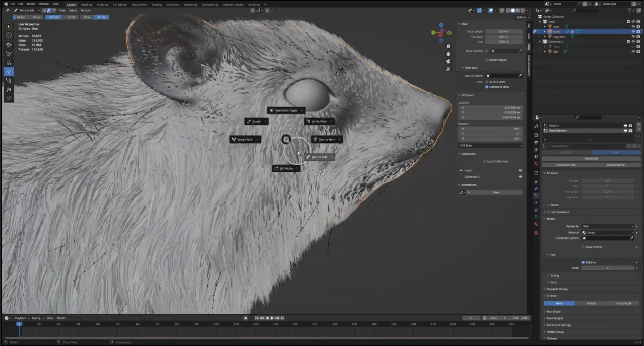Click the pan hand viewport icon
The width and height of the screenshot is (644, 346).
coord(448,54)
